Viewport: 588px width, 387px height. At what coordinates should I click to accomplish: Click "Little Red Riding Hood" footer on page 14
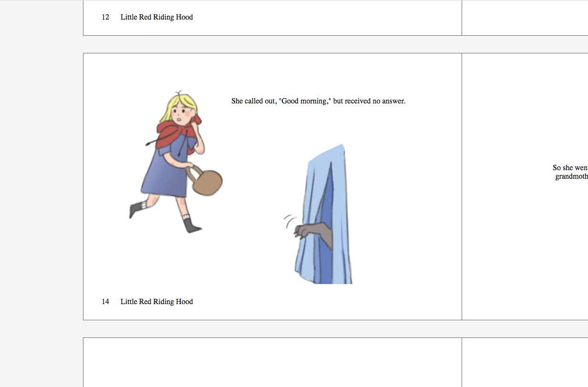click(156, 302)
